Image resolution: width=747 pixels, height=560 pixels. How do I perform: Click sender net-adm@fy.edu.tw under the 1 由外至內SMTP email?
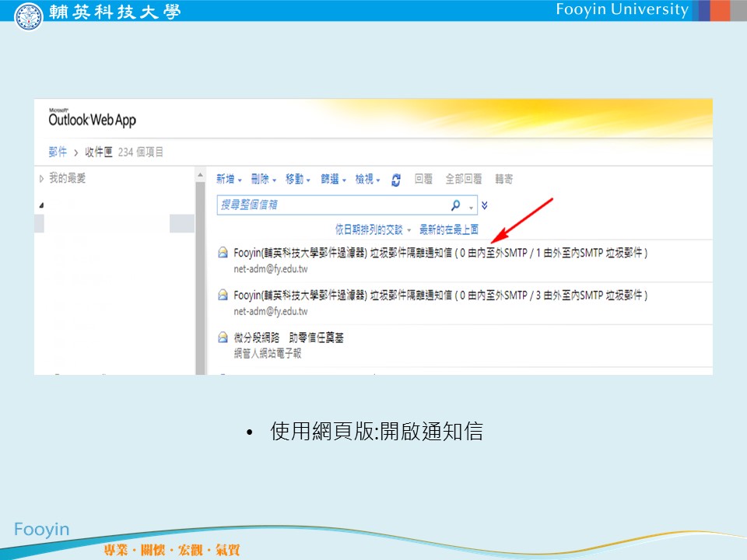pyautogui.click(x=271, y=269)
